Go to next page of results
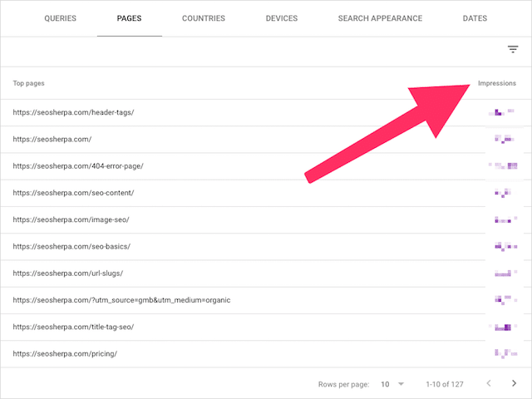 pyautogui.click(x=514, y=383)
